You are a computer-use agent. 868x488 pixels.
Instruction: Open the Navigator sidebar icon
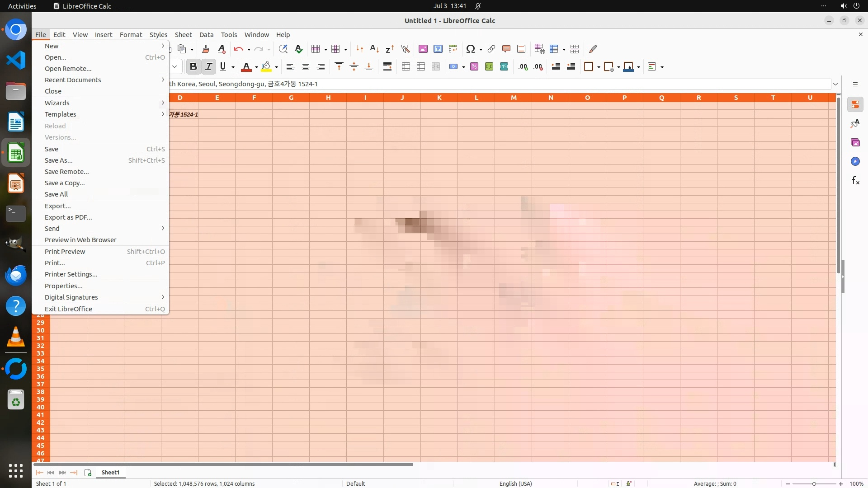click(x=855, y=162)
